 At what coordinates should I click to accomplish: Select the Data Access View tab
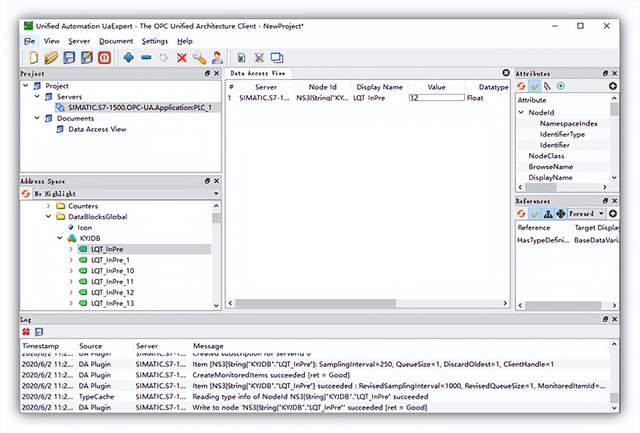[258, 74]
